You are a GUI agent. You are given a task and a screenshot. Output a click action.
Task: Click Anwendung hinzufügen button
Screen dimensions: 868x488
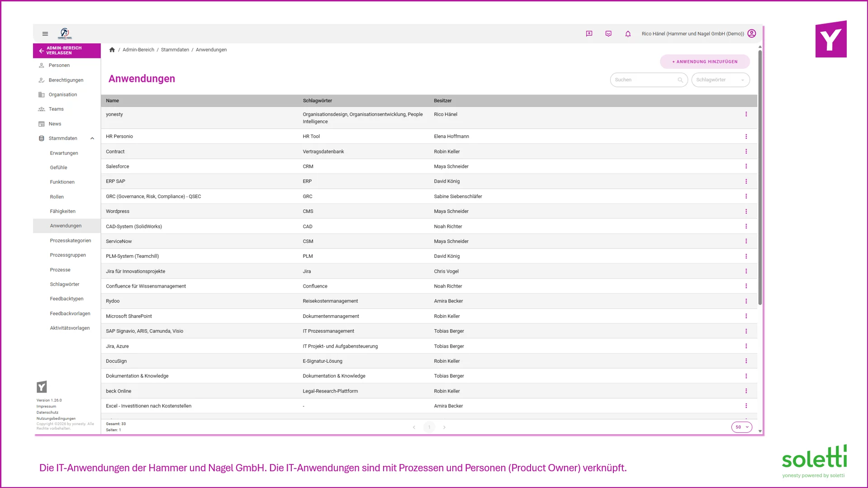[705, 62]
